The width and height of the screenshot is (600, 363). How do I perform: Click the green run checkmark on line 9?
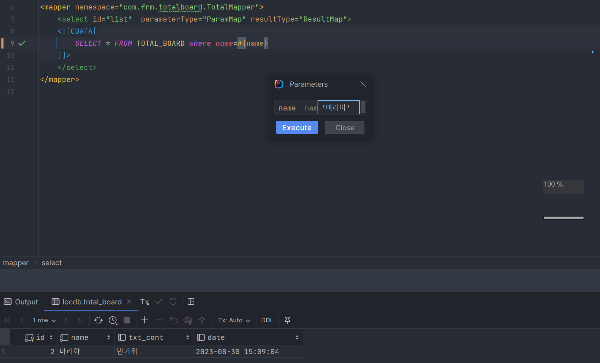click(22, 43)
